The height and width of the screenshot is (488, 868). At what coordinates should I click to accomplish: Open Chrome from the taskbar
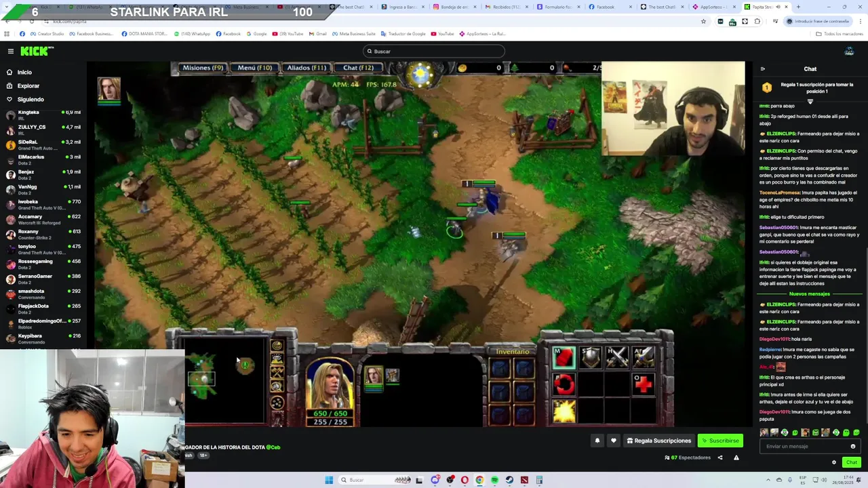click(x=479, y=480)
